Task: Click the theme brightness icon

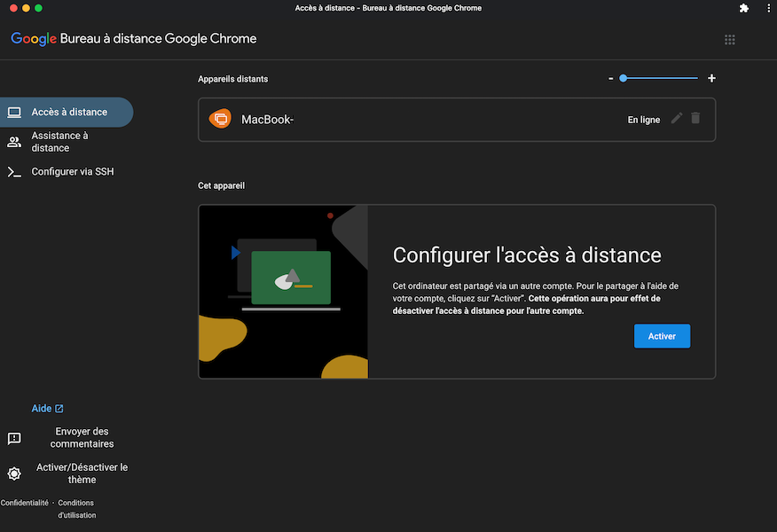Action: click(x=14, y=473)
